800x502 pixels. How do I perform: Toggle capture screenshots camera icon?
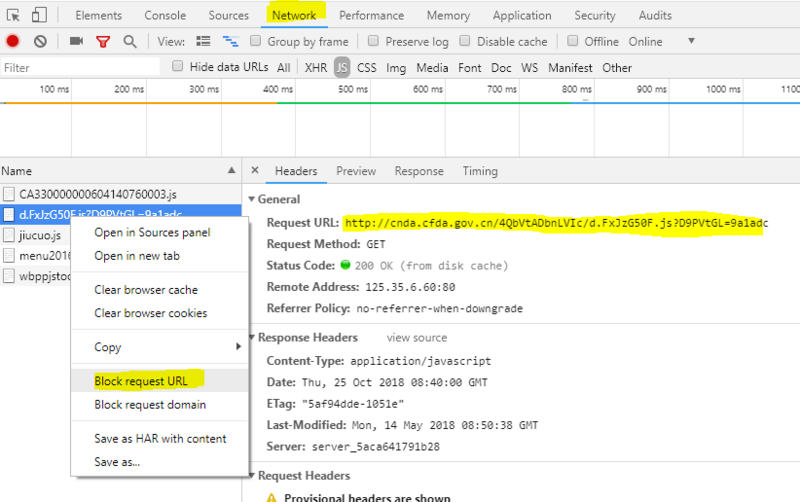[77, 41]
